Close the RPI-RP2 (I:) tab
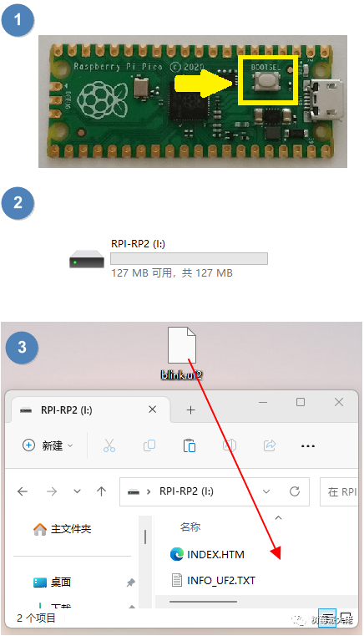This screenshot has height=636, width=364. click(153, 410)
